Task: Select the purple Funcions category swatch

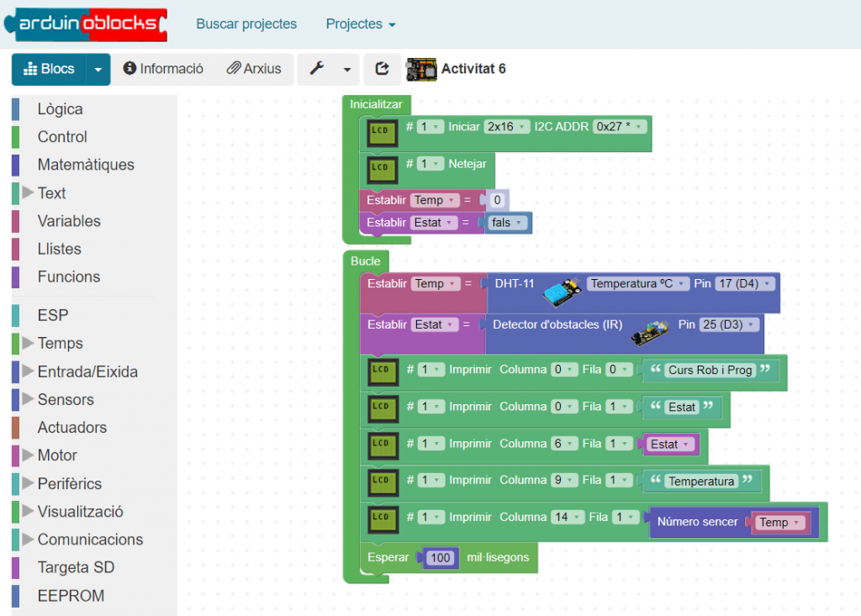Action: [x=16, y=276]
